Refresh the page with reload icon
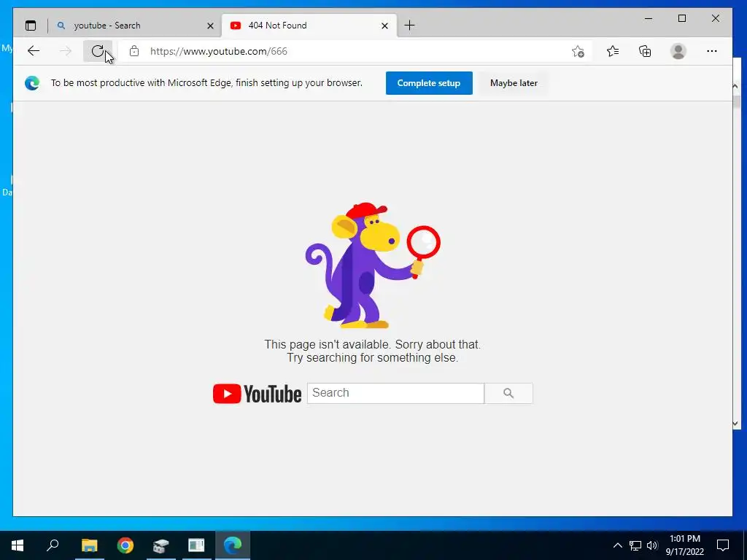The width and height of the screenshot is (747, 560). click(x=98, y=51)
